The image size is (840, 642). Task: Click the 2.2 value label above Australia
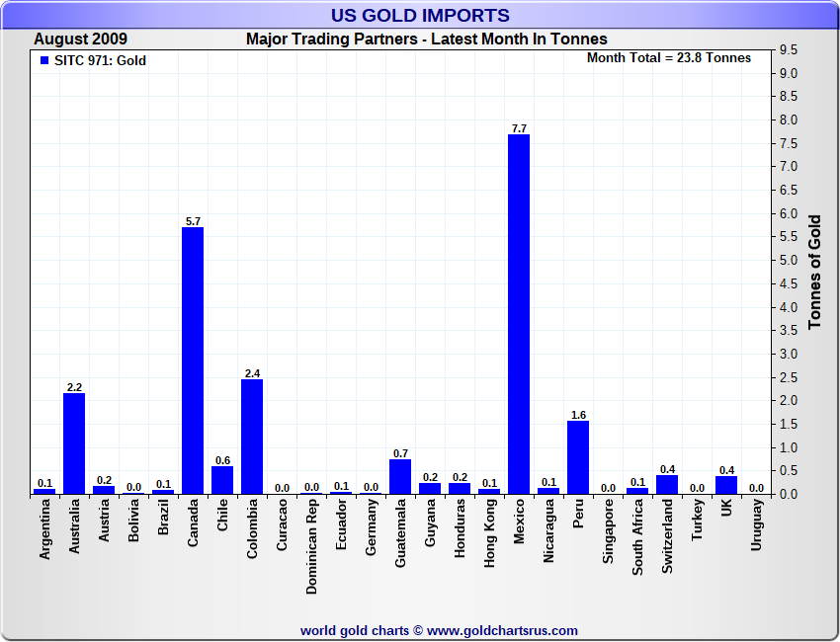74,387
